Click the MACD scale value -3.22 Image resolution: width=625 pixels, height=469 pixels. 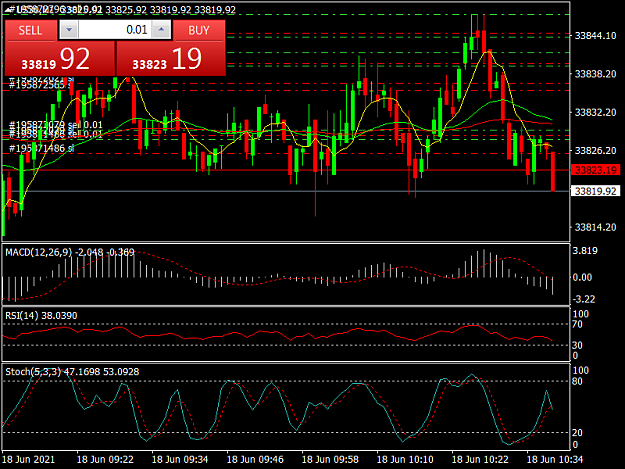point(584,299)
